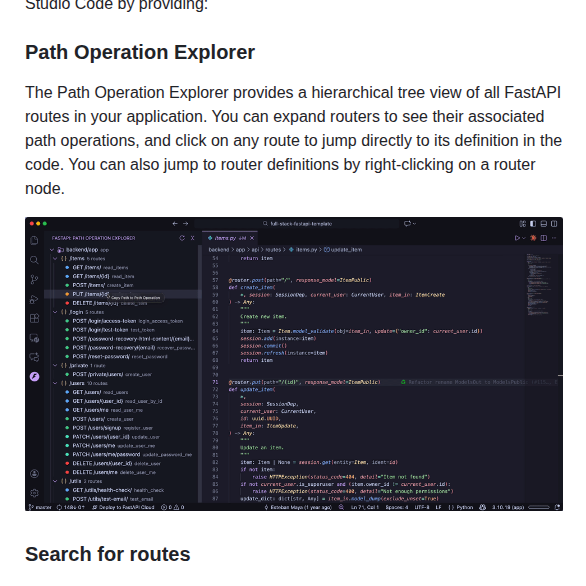Screen dimensions: 586x586
Task: Toggle primary sidebar layout icon in title bar
Action: (x=533, y=223)
